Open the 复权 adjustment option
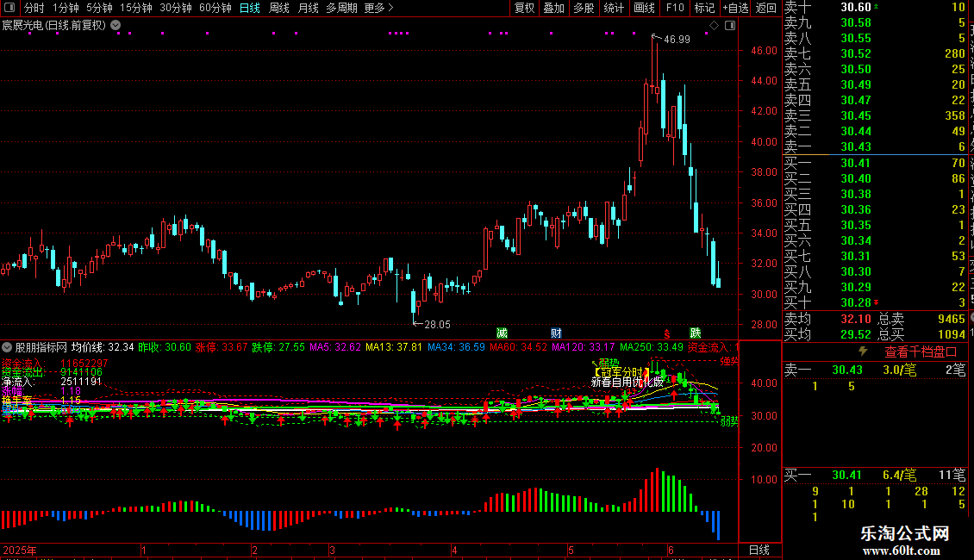 coord(524,8)
